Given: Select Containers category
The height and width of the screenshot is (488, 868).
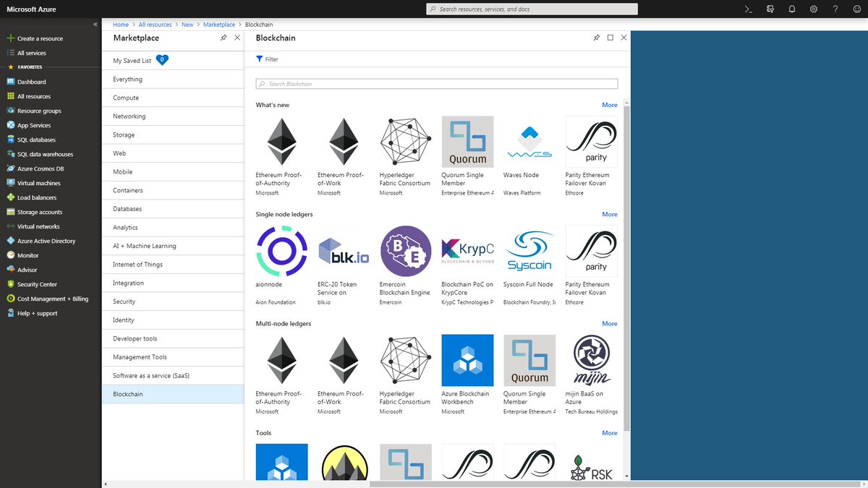Looking at the screenshot, I should [x=174, y=190].
